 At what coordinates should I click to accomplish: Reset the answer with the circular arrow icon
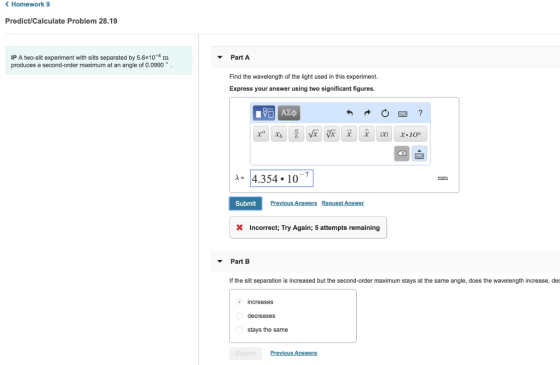pos(385,113)
